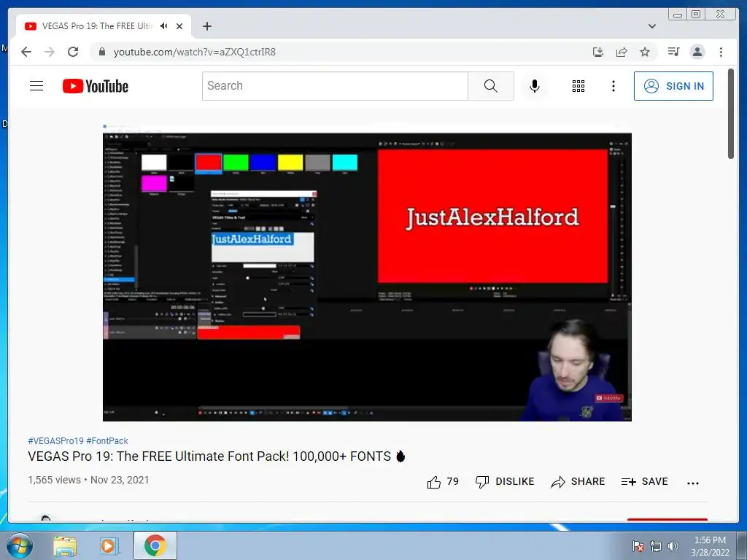Image resolution: width=747 pixels, height=560 pixels.
Task: Open the Chrome three-dot menu
Action: point(721,52)
